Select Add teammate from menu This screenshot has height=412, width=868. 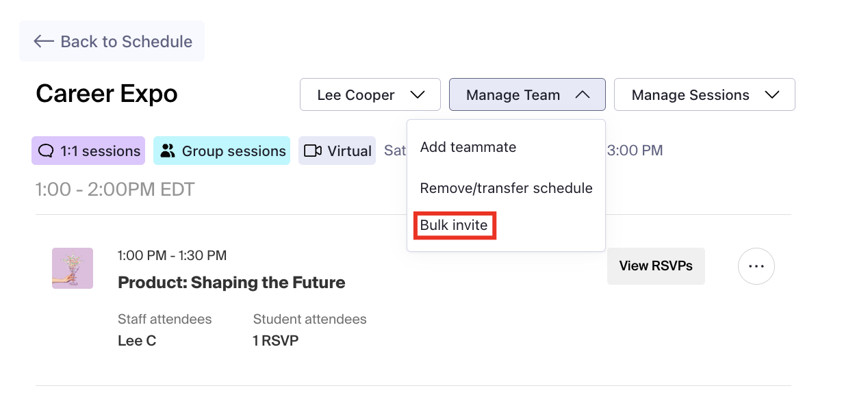(468, 147)
